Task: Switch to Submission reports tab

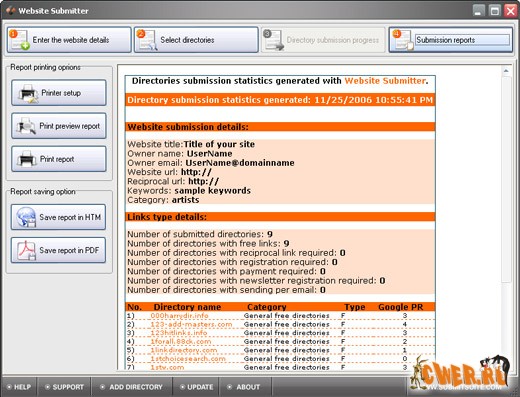Action: point(451,40)
